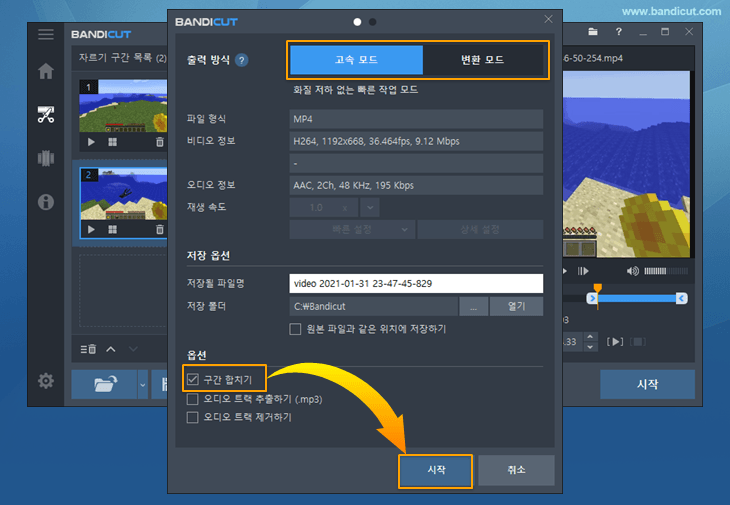Viewport: 730px width, 505px height.
Task: Switch to 변환 모드 tab
Action: pyautogui.click(x=483, y=60)
